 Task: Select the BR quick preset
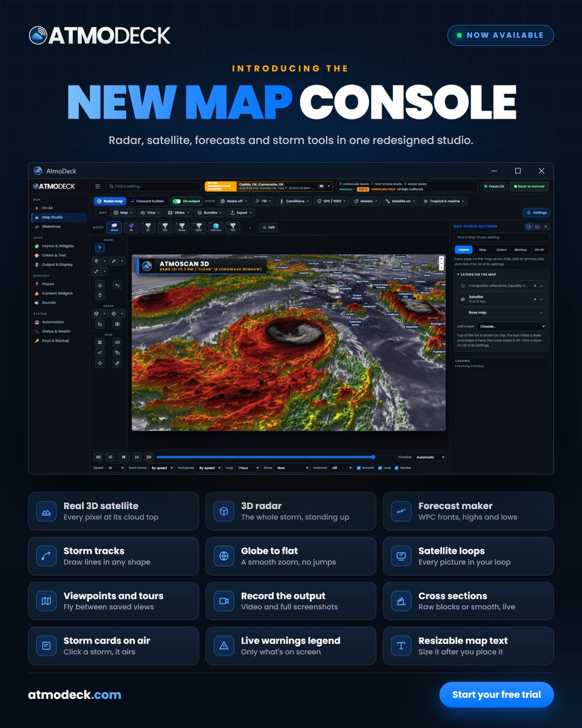(x=131, y=227)
